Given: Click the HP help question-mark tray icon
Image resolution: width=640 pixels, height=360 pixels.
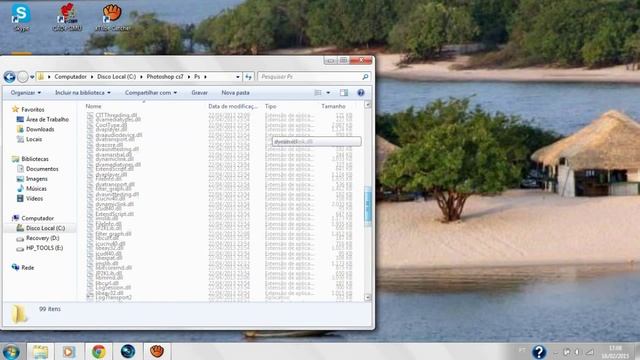Looking at the screenshot, I should click(x=539, y=352).
